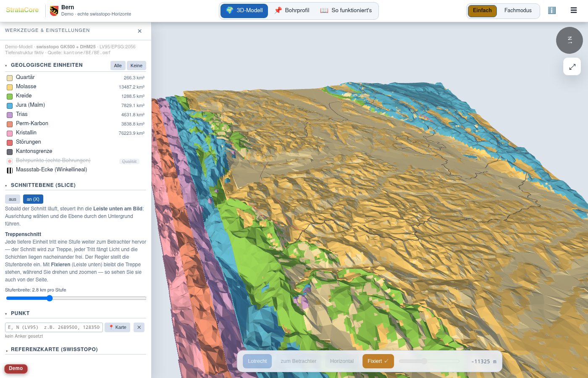The image size is (588, 378).
Task: Toggle the Kantonsgrenze layer swatch
Action: (x=10, y=152)
